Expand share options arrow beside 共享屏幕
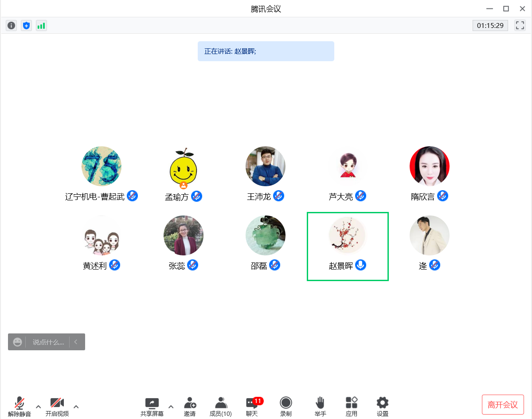This screenshot has height=419, width=532. [x=171, y=407]
